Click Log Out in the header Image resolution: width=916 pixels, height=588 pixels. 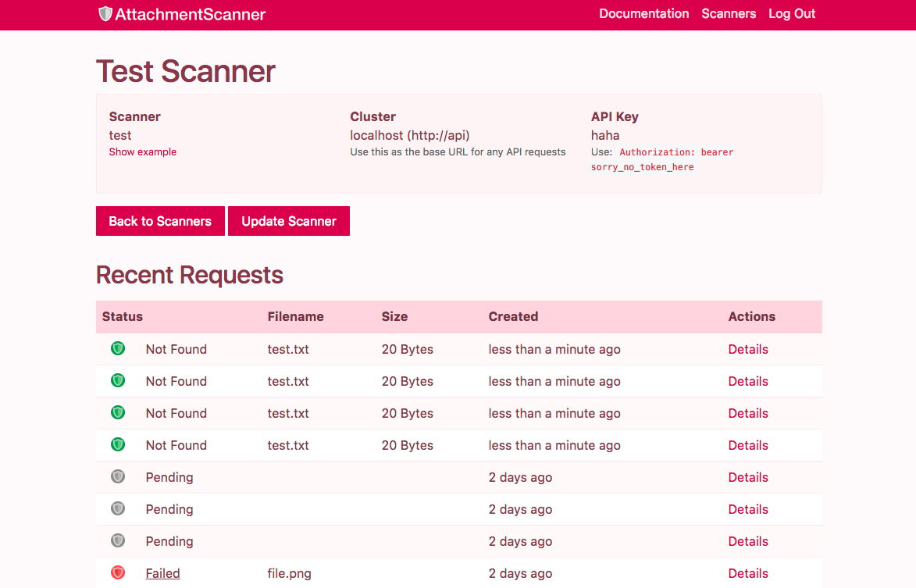792,14
